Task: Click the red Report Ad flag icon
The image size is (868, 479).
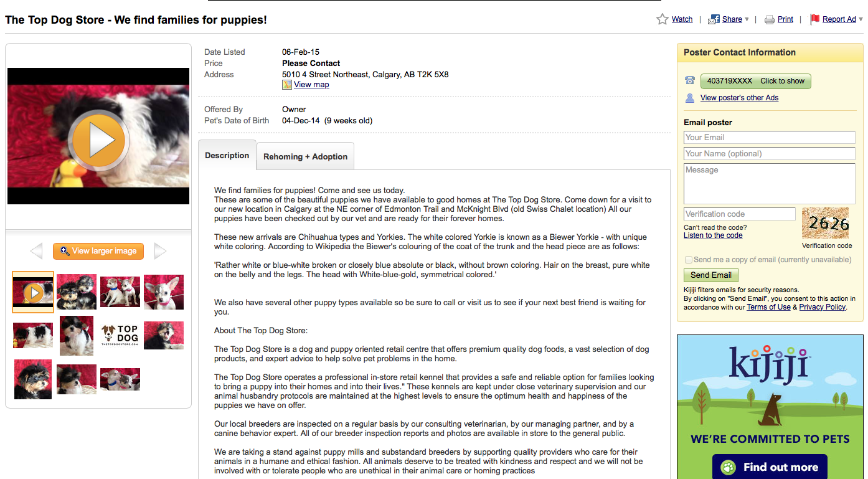Action: [814, 19]
